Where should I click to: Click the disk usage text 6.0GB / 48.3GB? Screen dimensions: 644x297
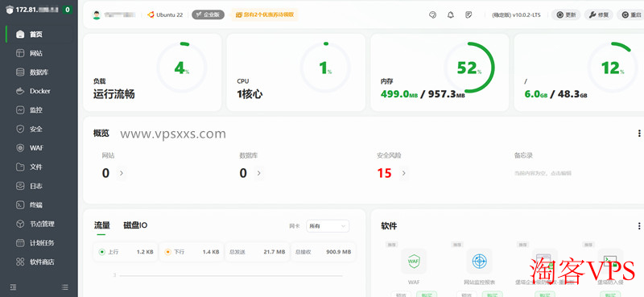click(555, 94)
